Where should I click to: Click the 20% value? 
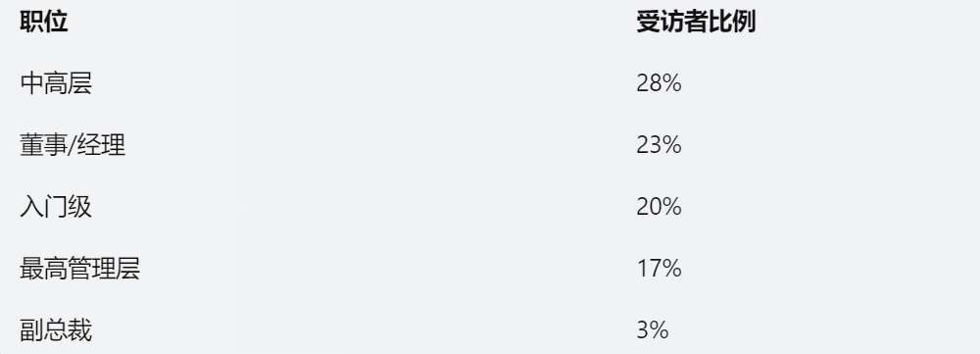(659, 206)
